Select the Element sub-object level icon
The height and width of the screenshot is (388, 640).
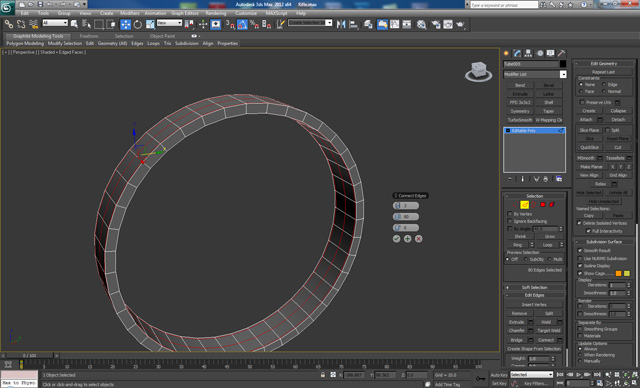pyautogui.click(x=552, y=205)
